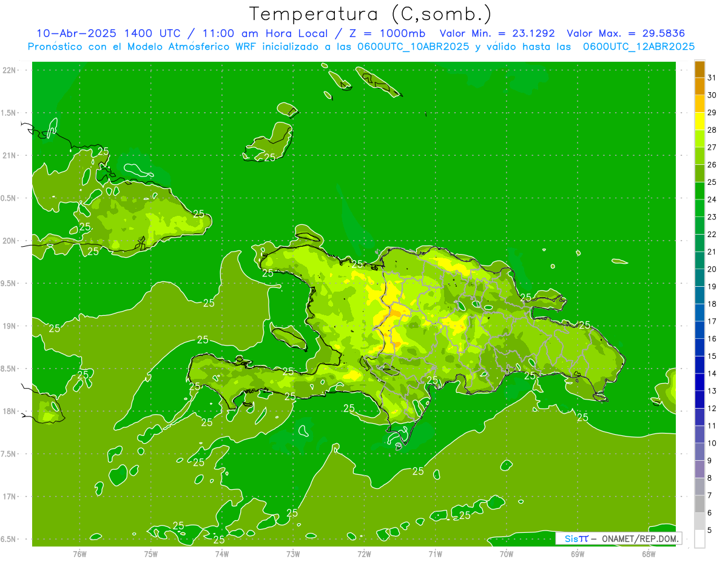Image resolution: width=728 pixels, height=562 pixels.
Task: Click the legend value "23"
Action: pos(712,217)
